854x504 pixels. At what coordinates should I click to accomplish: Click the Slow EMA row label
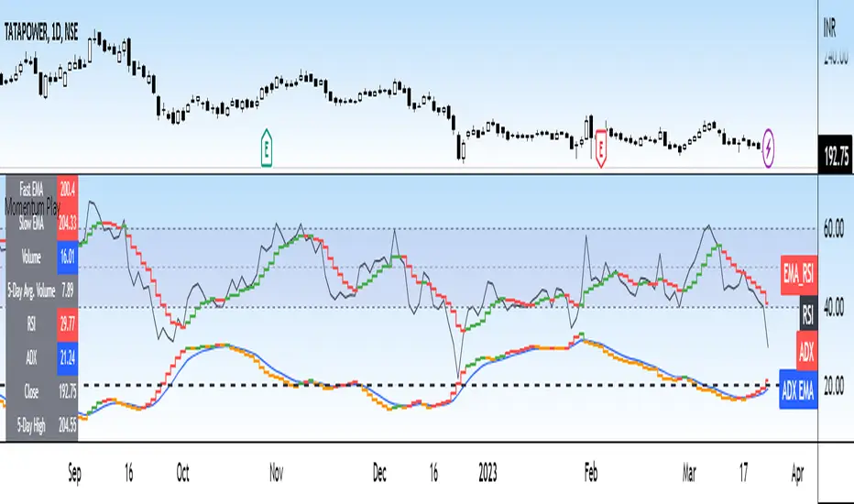click(31, 224)
